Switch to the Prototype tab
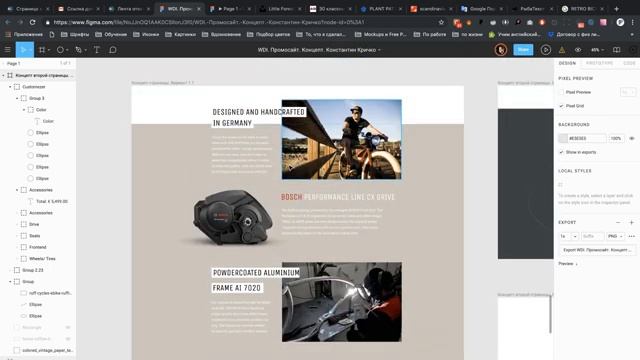Viewport: 640px width, 360px height. click(599, 63)
